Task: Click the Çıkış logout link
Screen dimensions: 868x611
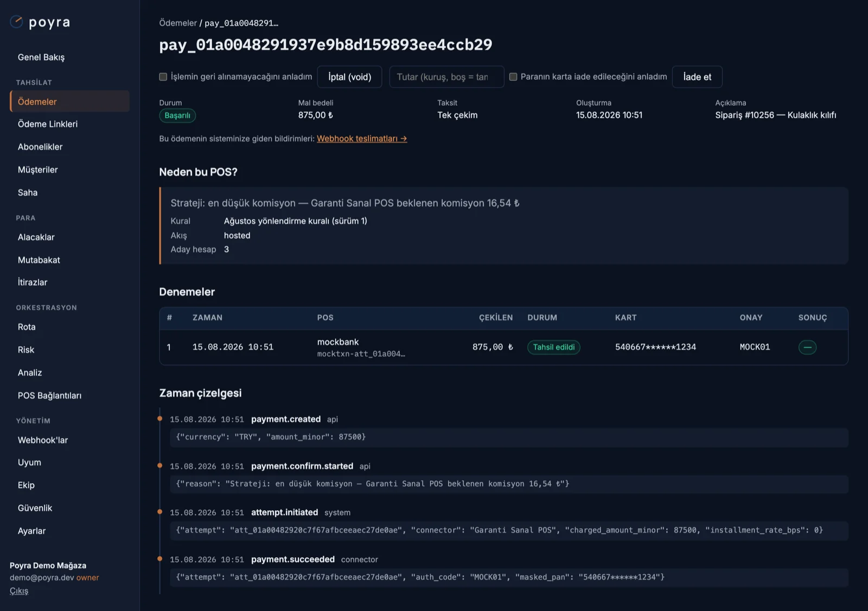Action: tap(19, 591)
